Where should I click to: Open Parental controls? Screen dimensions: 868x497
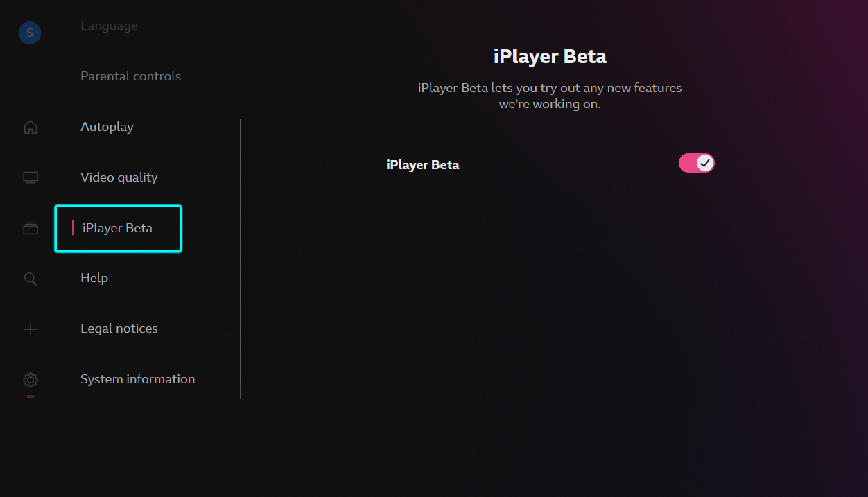130,76
